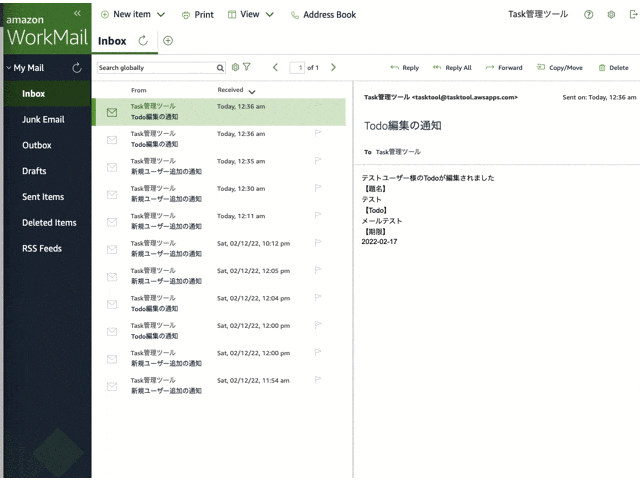Click the search magnifier icon
The image size is (640, 480).
click(x=220, y=68)
